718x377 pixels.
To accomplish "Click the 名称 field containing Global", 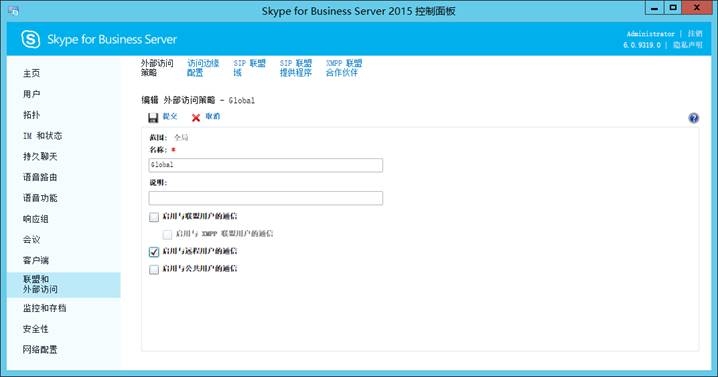I will click(x=266, y=165).
